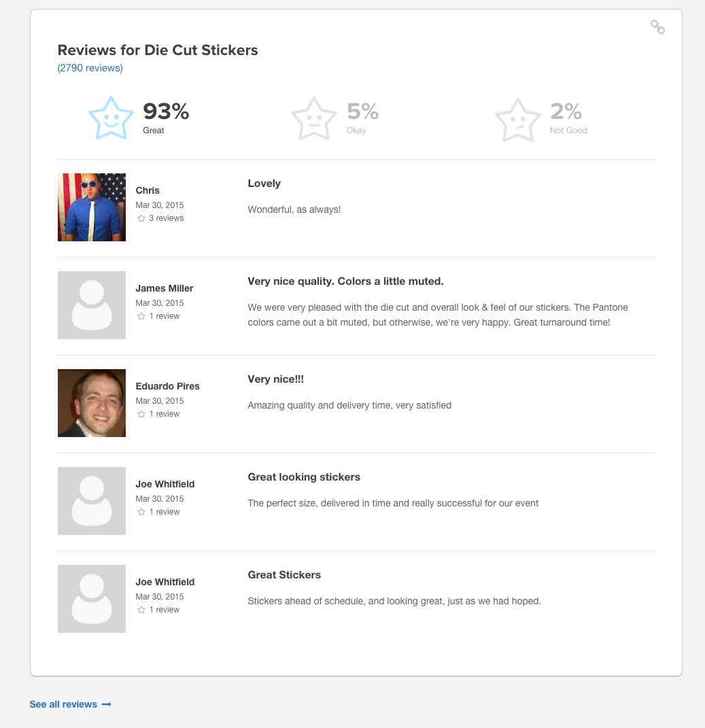The image size is (705, 728).
Task: Open the reviewer name Eduardo Pires
Action: pos(167,386)
